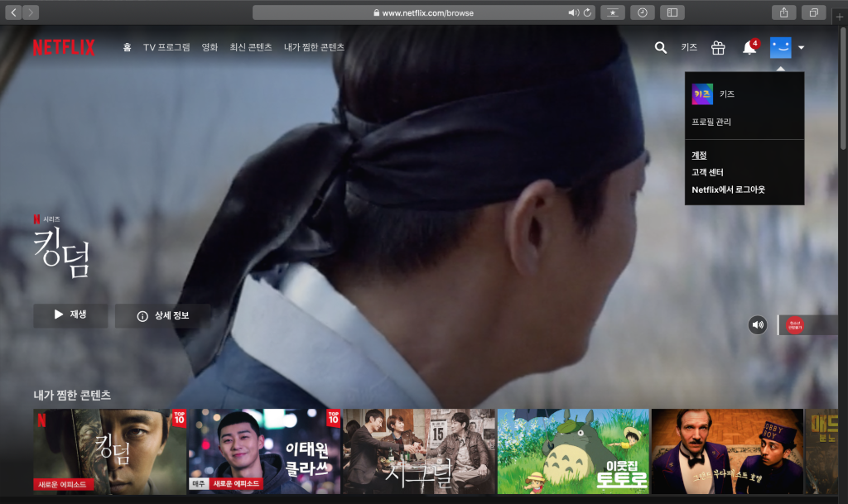
Task: Open 내가 찜한 콘텐츠 in navigation
Action: [x=314, y=47]
